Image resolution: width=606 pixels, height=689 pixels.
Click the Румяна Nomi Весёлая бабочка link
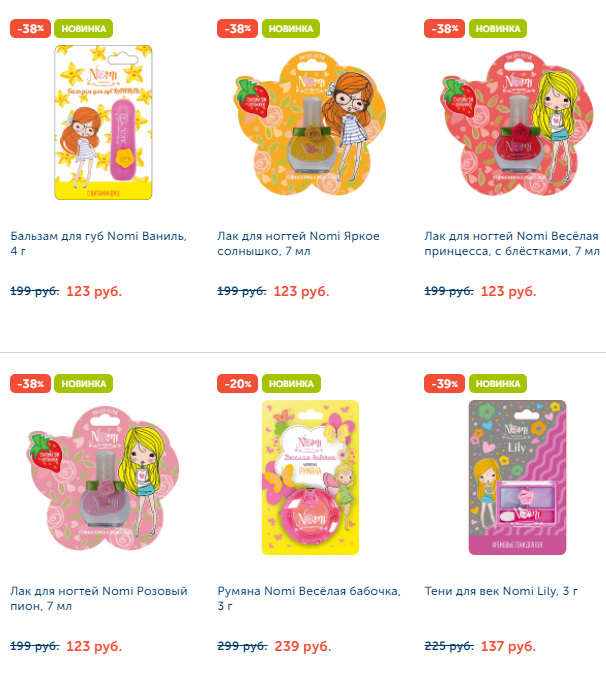[309, 598]
